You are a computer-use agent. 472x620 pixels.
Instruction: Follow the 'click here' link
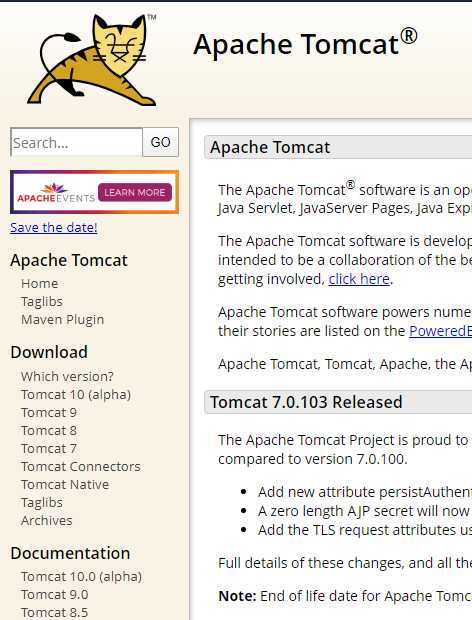coord(359,279)
